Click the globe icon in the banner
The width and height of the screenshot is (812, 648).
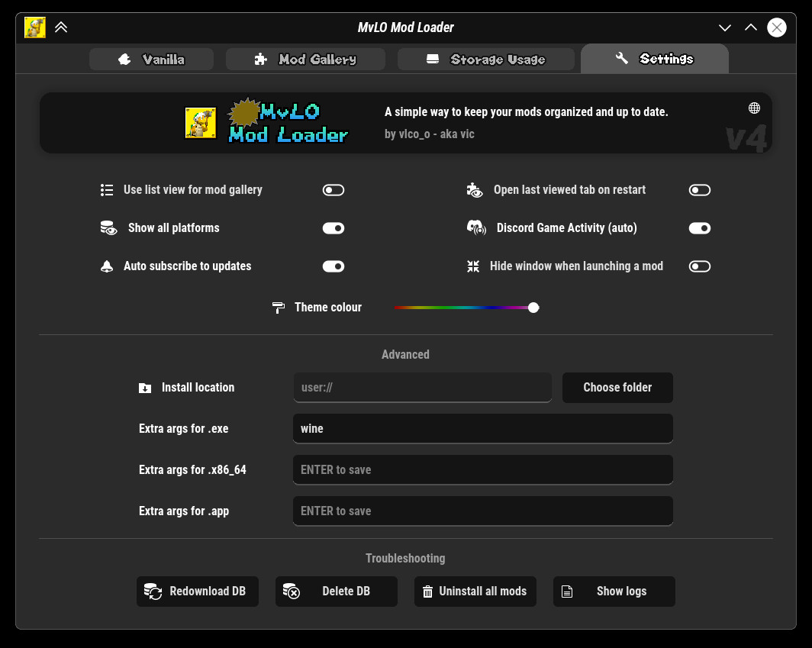[754, 108]
